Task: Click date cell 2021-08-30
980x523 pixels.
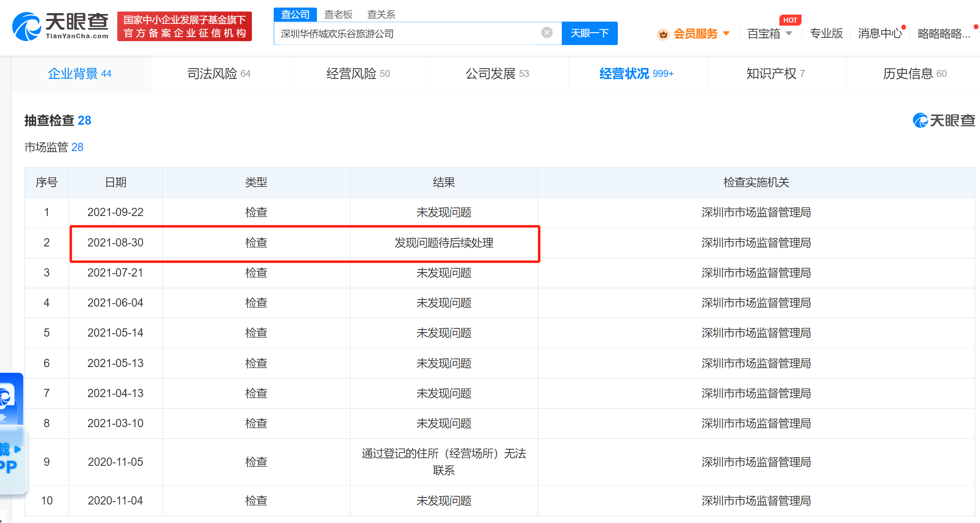Action: point(115,243)
